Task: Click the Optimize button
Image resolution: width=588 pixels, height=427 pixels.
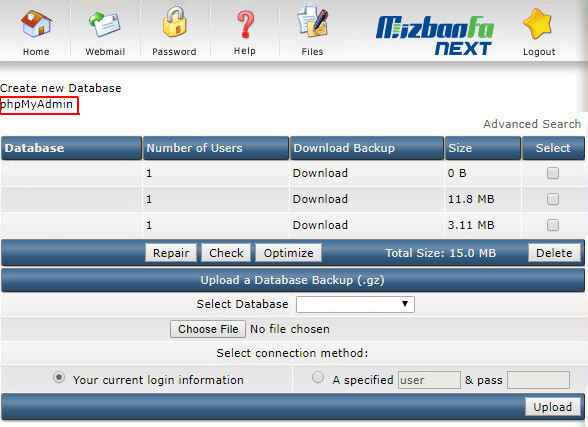Action: [288, 253]
